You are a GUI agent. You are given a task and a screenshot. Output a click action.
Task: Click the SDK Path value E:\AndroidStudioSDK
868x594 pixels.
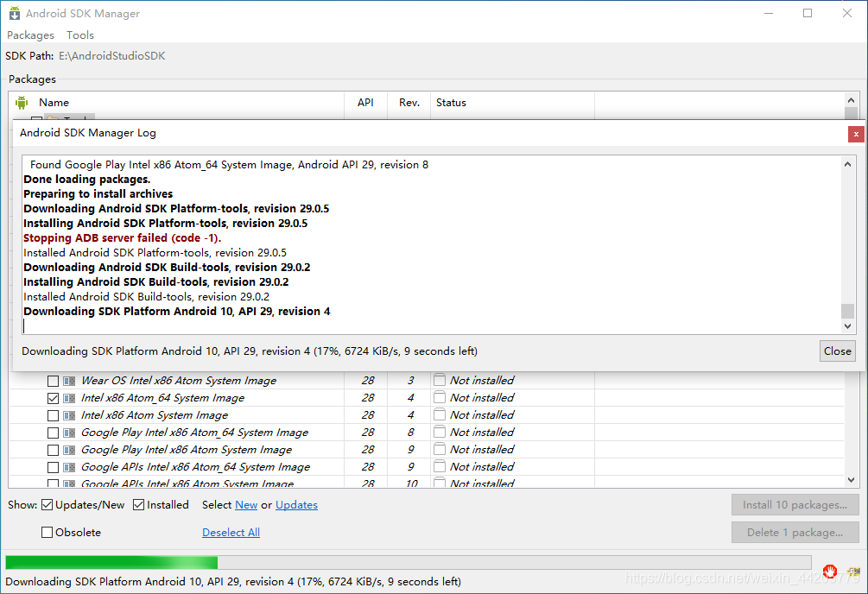111,56
